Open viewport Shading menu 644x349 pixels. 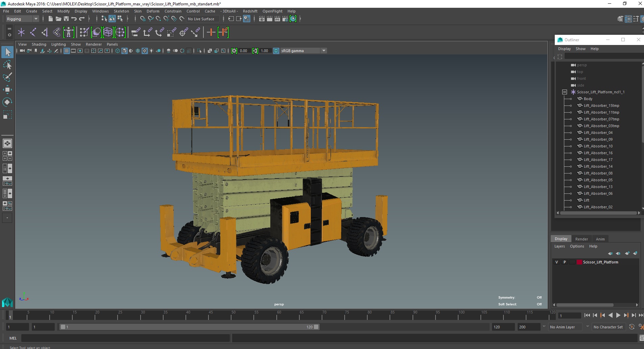(39, 44)
